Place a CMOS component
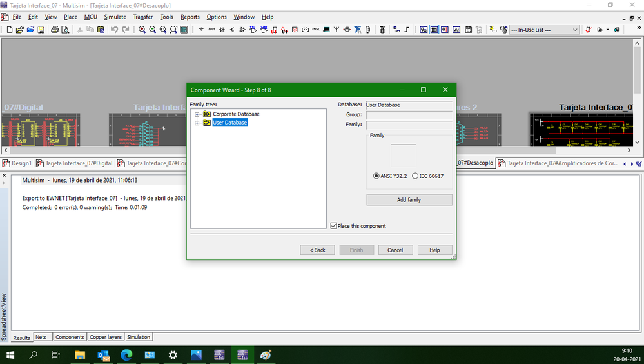The height and width of the screenshot is (364, 644). pyautogui.click(x=263, y=30)
